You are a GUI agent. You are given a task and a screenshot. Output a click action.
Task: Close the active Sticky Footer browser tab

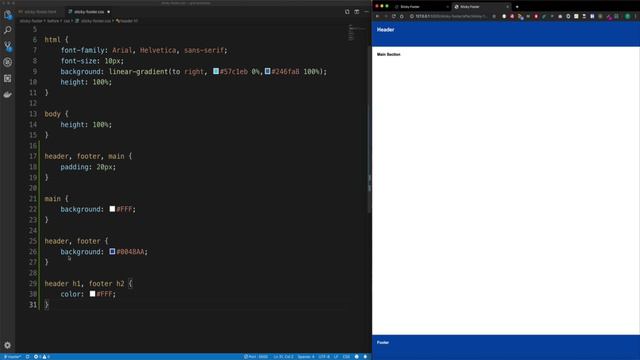[x=507, y=7]
